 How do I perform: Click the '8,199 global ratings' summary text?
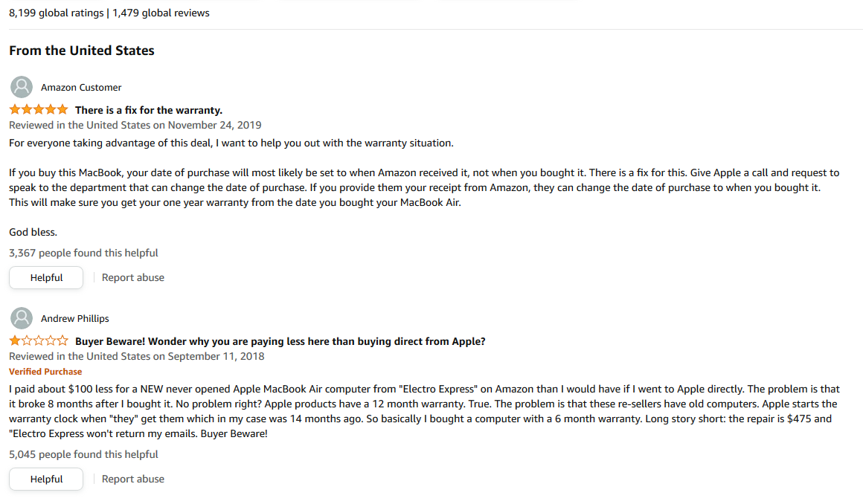click(56, 13)
